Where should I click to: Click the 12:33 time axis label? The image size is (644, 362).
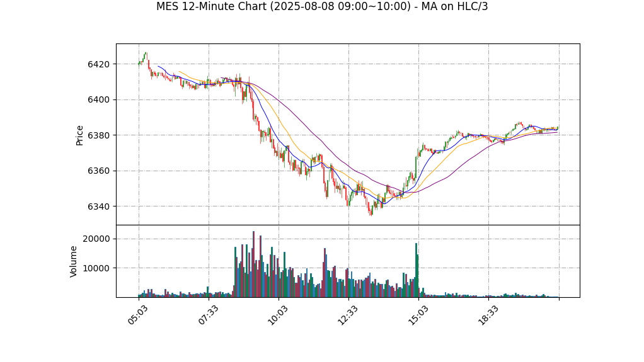click(347, 315)
